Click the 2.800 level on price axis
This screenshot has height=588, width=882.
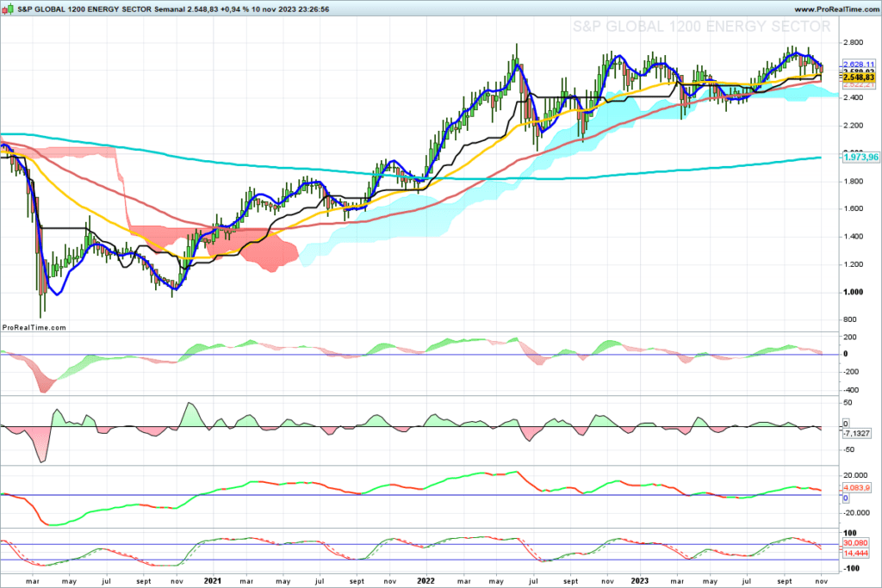point(854,42)
